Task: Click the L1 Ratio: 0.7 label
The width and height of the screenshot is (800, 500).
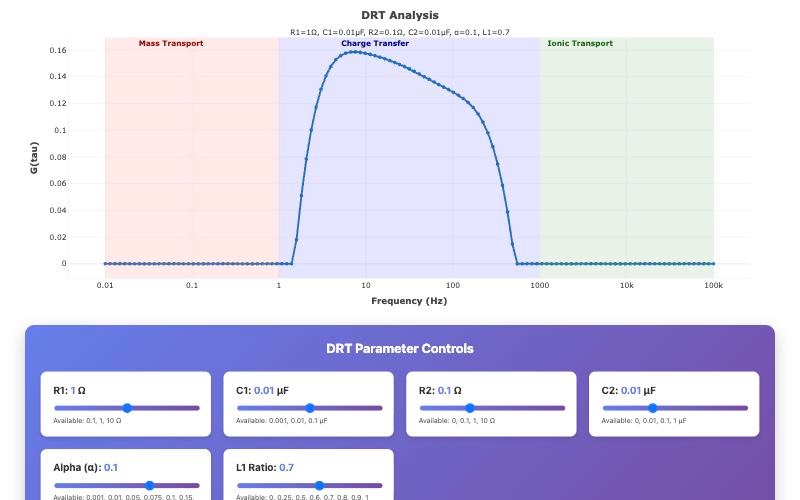Action: (x=265, y=467)
